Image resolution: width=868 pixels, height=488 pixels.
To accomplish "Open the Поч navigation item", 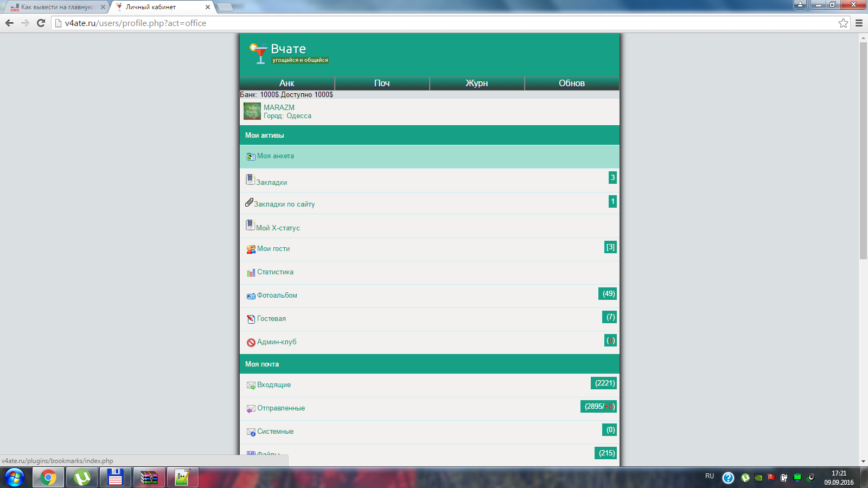I will 382,83.
